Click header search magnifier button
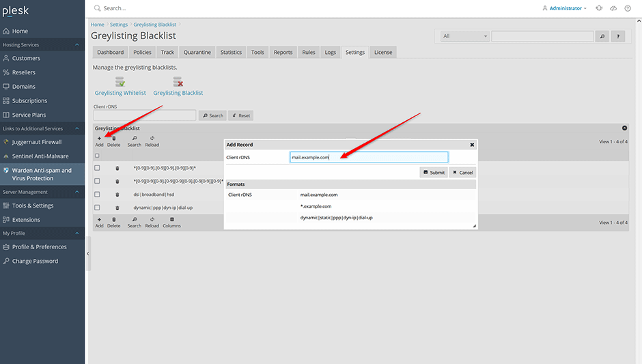Image resolution: width=642 pixels, height=364 pixels. pos(602,36)
